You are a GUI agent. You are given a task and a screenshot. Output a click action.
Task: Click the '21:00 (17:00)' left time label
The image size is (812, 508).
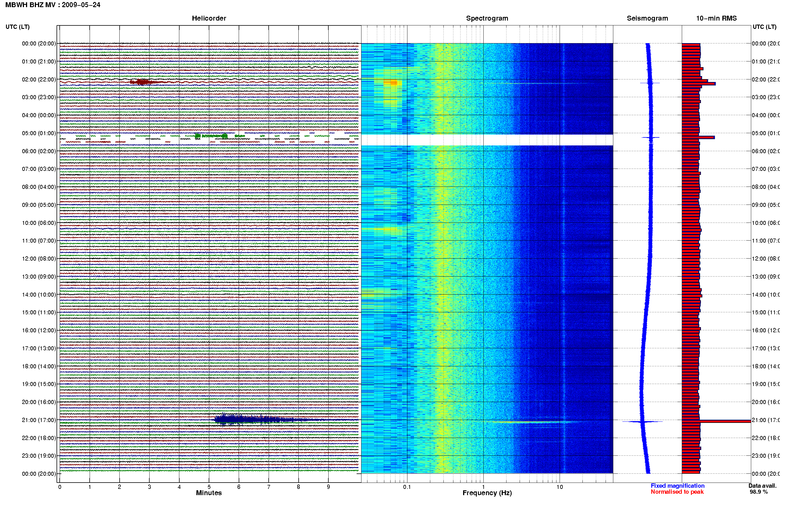[39, 420]
